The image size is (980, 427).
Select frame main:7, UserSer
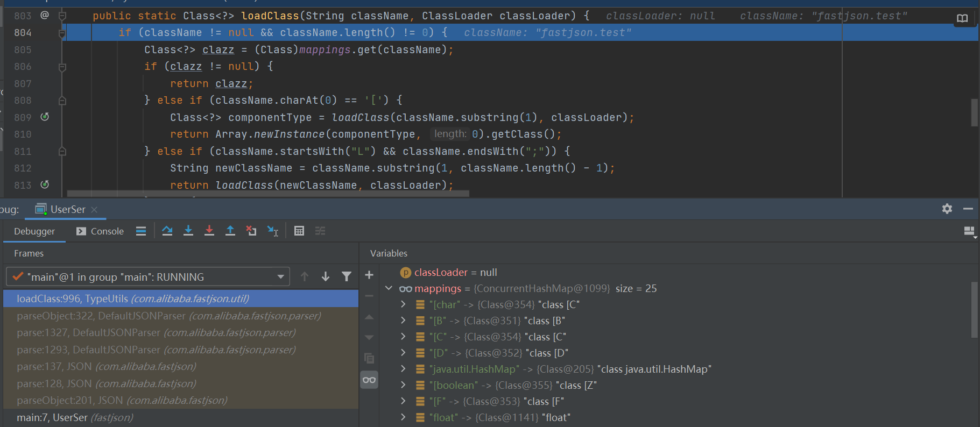[181, 417]
